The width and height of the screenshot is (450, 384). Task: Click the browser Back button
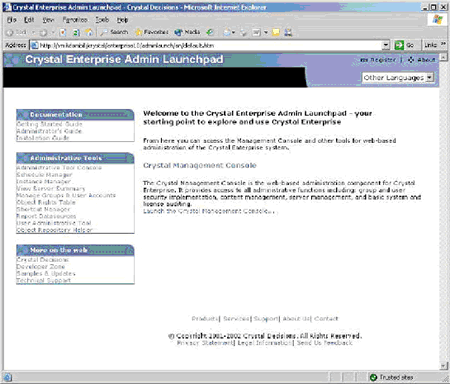(17, 32)
